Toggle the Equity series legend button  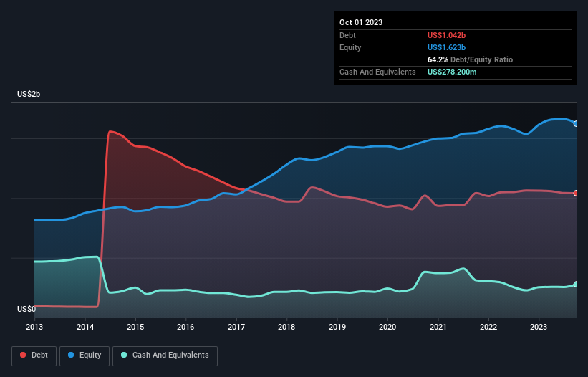[x=85, y=355]
